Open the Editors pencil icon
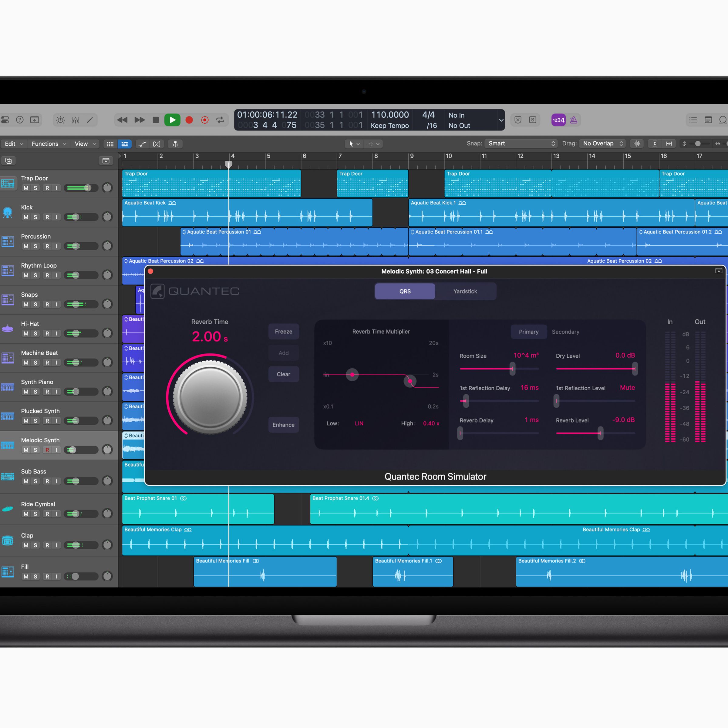 coord(90,120)
